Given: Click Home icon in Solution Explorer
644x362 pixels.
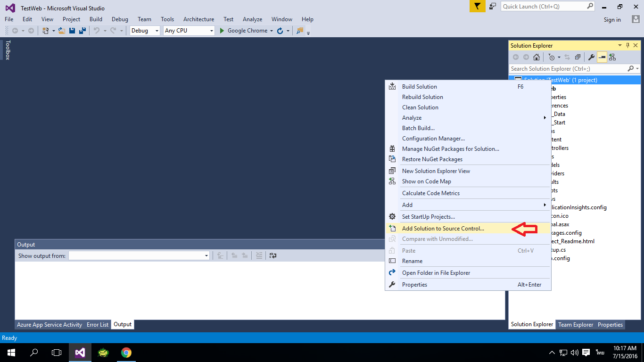Looking at the screenshot, I should (x=537, y=57).
